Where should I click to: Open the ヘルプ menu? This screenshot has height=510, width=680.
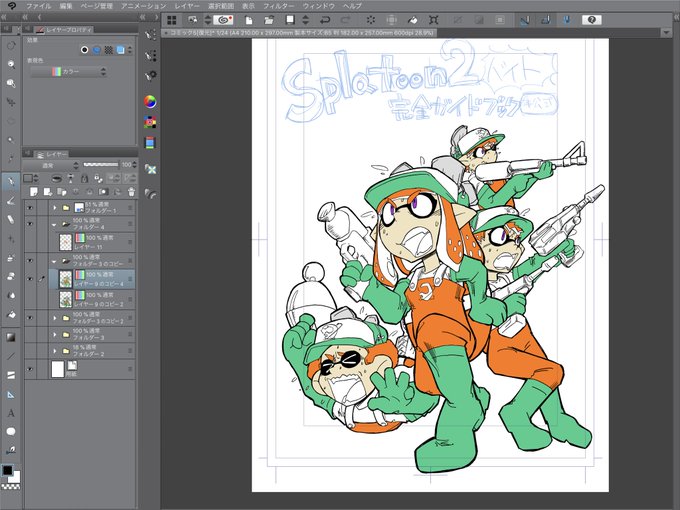coord(352,6)
